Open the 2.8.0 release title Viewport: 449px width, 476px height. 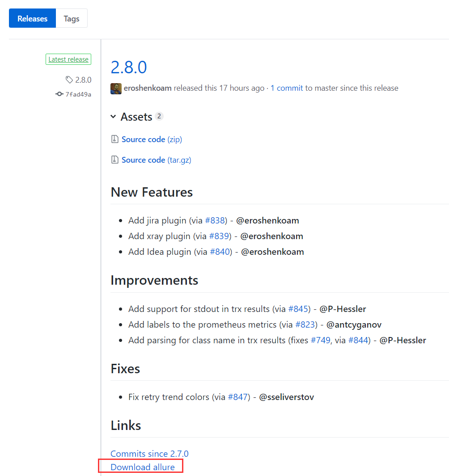coord(129,67)
